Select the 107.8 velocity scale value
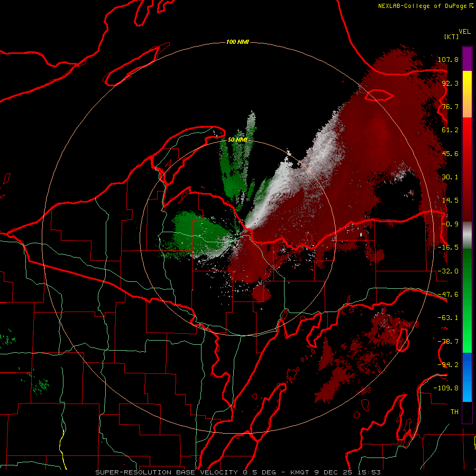 point(448,59)
